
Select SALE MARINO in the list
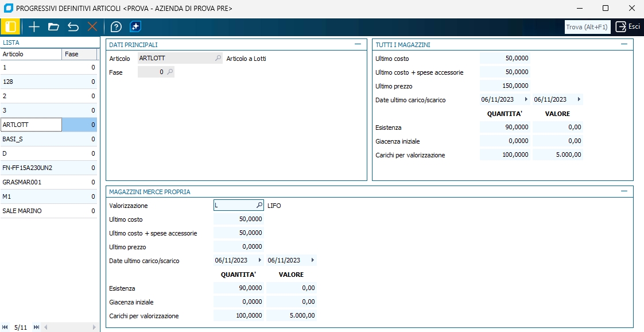tap(49, 211)
